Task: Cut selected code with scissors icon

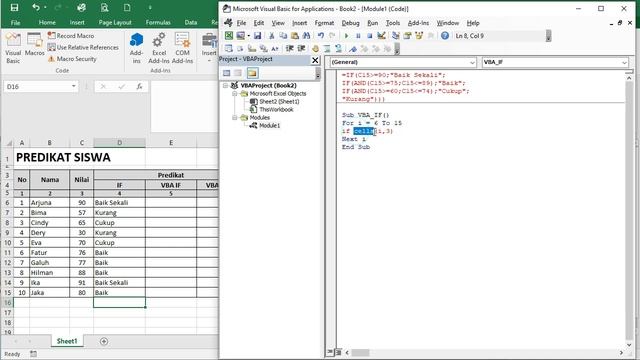Action: tap(271, 36)
